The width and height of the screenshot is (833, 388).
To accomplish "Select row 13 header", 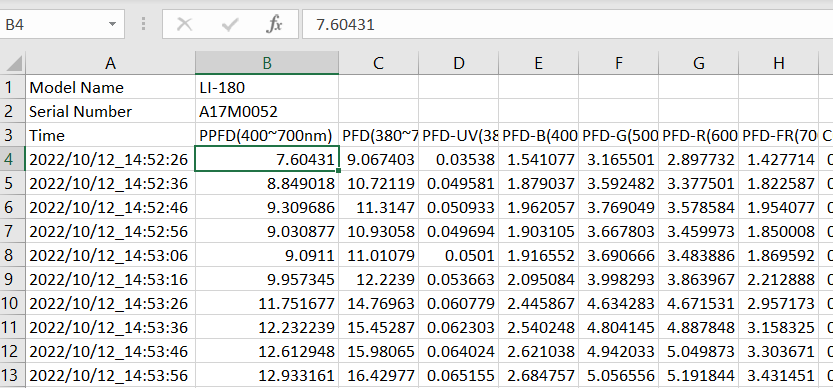I will [12, 375].
